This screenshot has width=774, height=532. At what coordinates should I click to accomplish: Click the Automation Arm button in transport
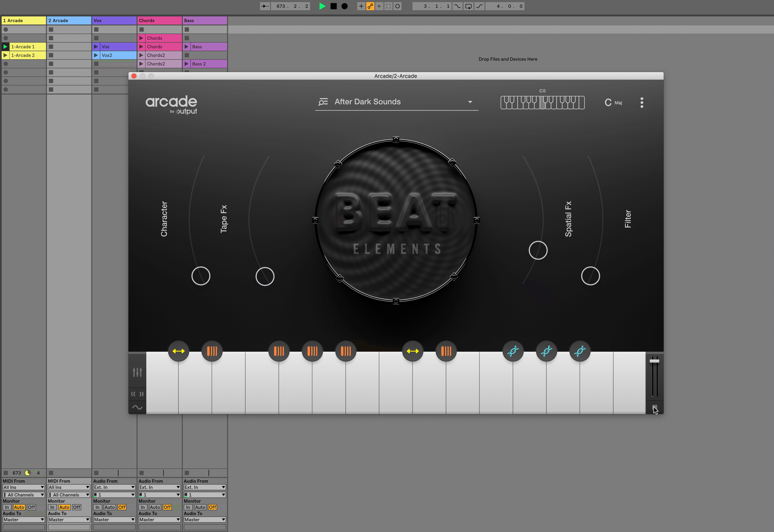(x=370, y=6)
